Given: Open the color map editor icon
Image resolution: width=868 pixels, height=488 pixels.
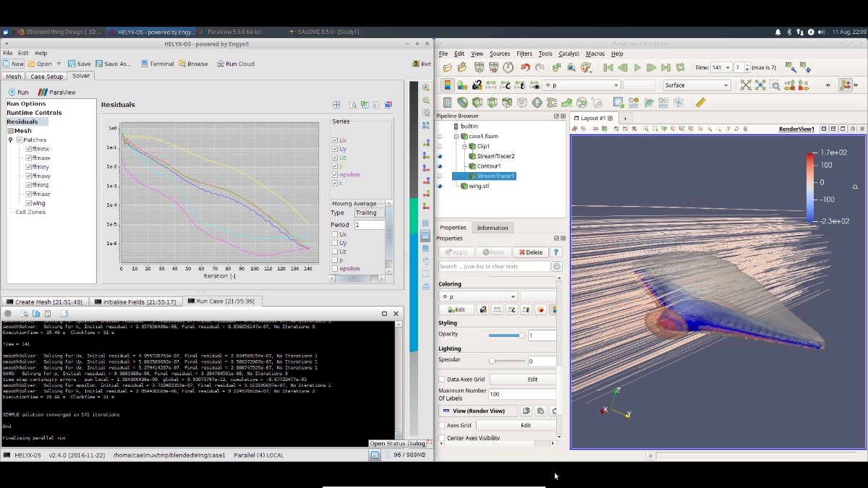Looking at the screenshot, I should click(446, 85).
